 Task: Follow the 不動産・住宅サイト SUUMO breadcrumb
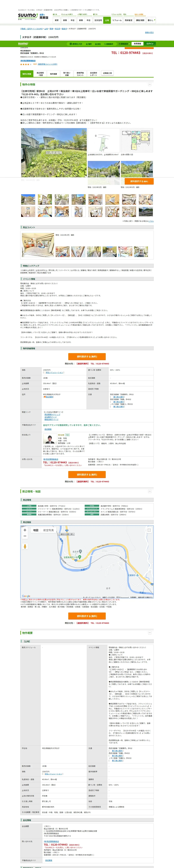click(x=31, y=29)
